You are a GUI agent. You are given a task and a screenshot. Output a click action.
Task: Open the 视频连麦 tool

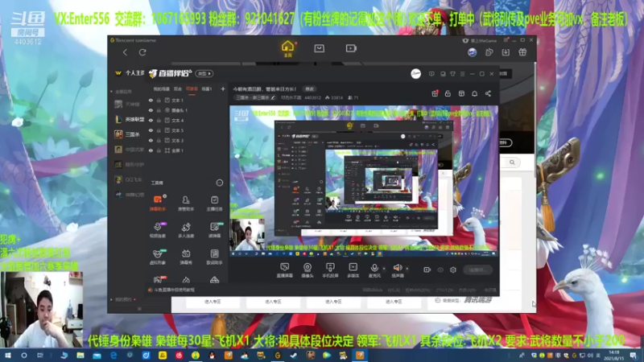tap(158, 230)
